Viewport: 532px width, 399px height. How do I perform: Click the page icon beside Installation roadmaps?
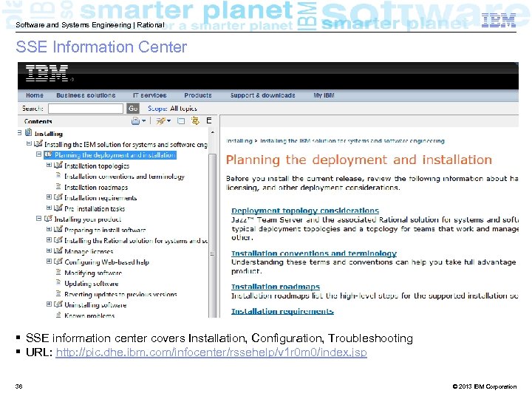[58, 187]
